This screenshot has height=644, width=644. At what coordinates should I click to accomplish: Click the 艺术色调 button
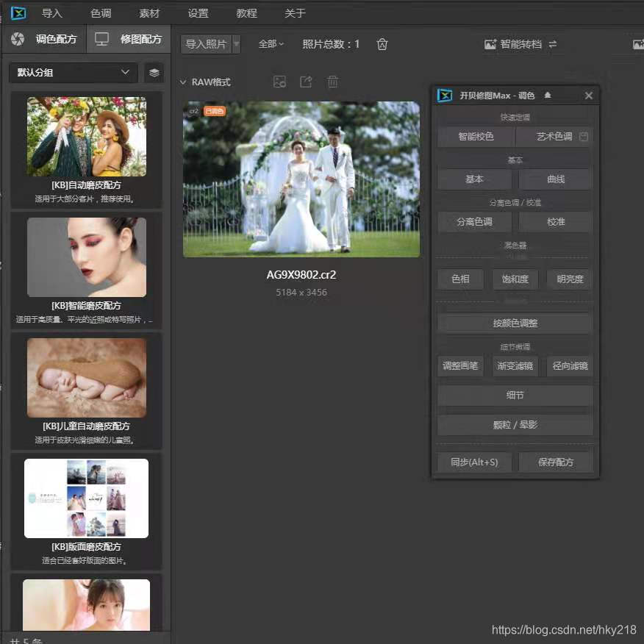point(554,136)
